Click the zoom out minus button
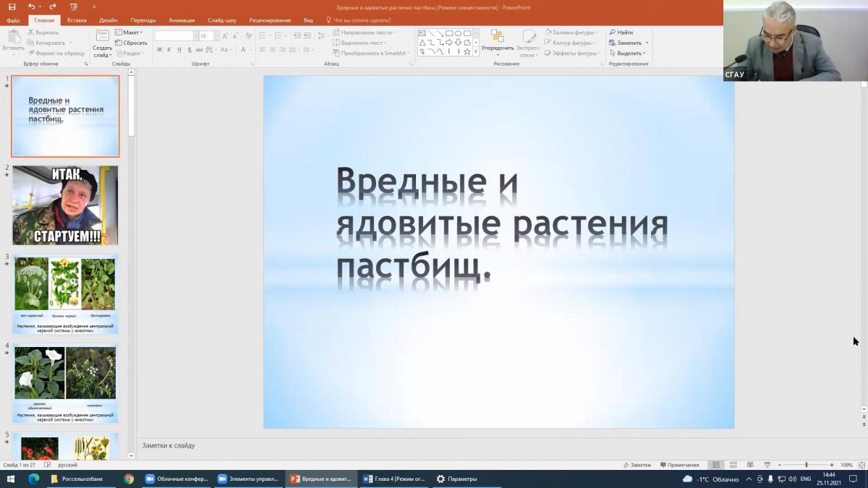868x488 pixels. (780, 465)
